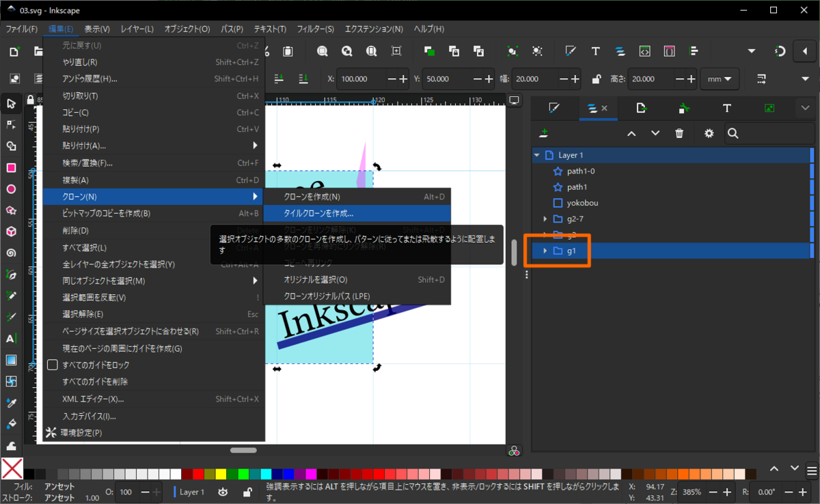Screen dimensions: 820x504
Task: Toggle color management icon below canvas
Action: pos(514,451)
